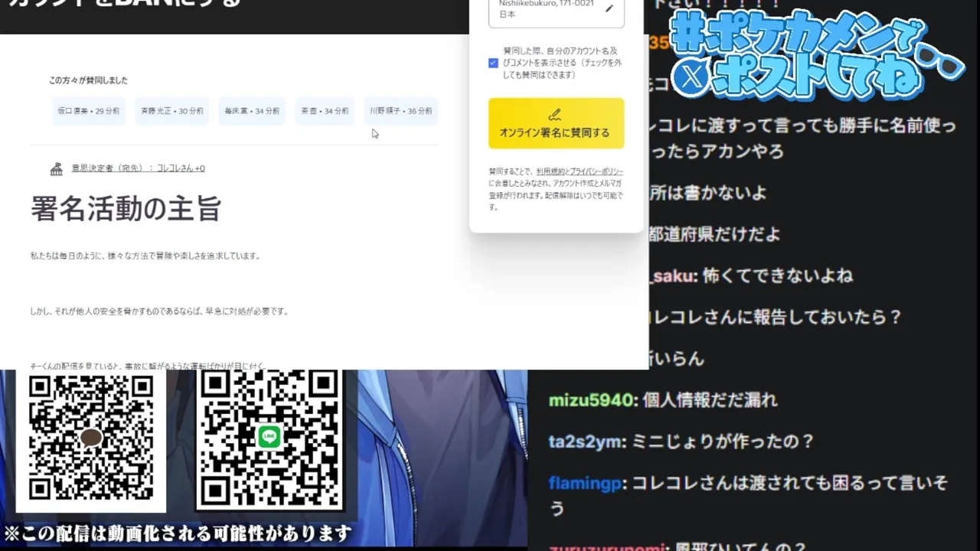Image resolution: width=980 pixels, height=551 pixels.
Task: Click paragraph しかし、それが他人の安全を脅かす
Action: [159, 311]
